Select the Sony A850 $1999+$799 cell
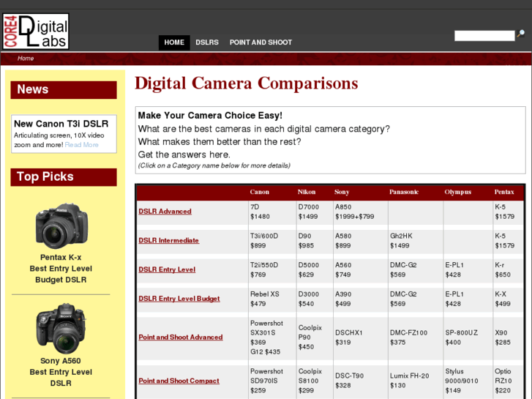The height and width of the screenshot is (399, 532). [x=361, y=212]
